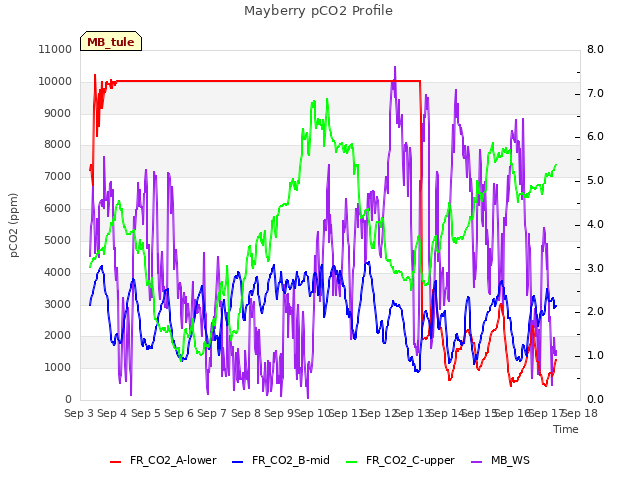
Task: Click the 5.0 right axis tick label
Action: [595, 180]
